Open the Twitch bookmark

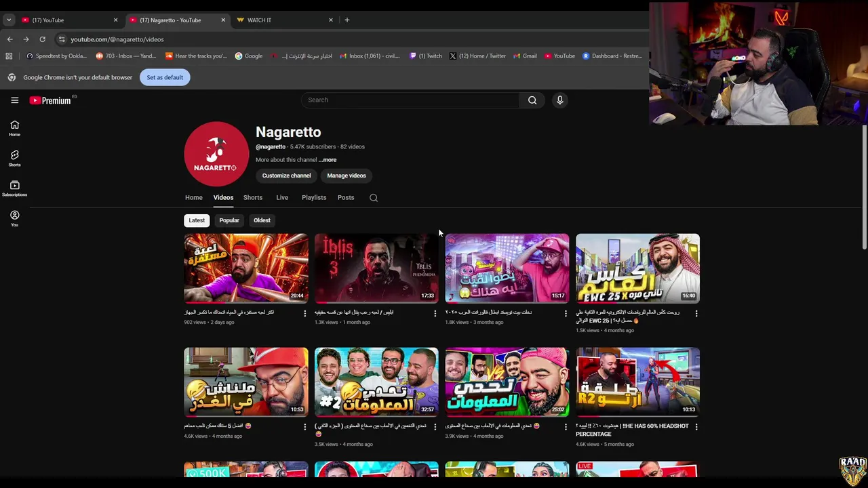pyautogui.click(x=426, y=56)
